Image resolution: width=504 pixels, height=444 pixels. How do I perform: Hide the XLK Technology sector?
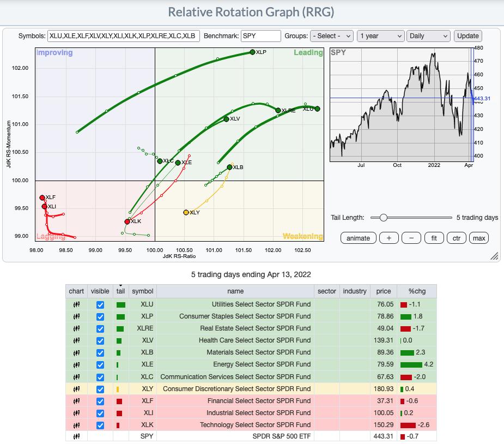[x=100, y=425]
